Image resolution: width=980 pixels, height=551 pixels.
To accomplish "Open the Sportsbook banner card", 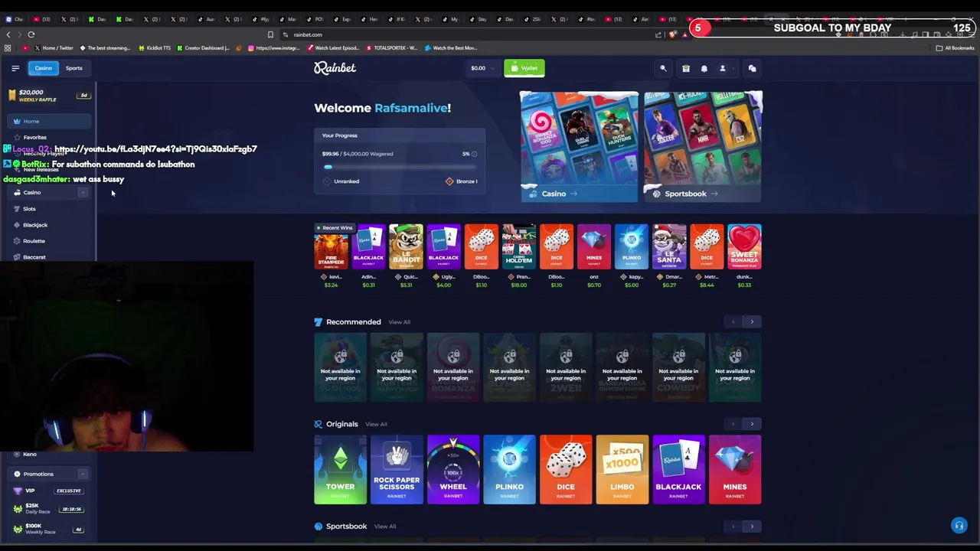I will pos(703,146).
